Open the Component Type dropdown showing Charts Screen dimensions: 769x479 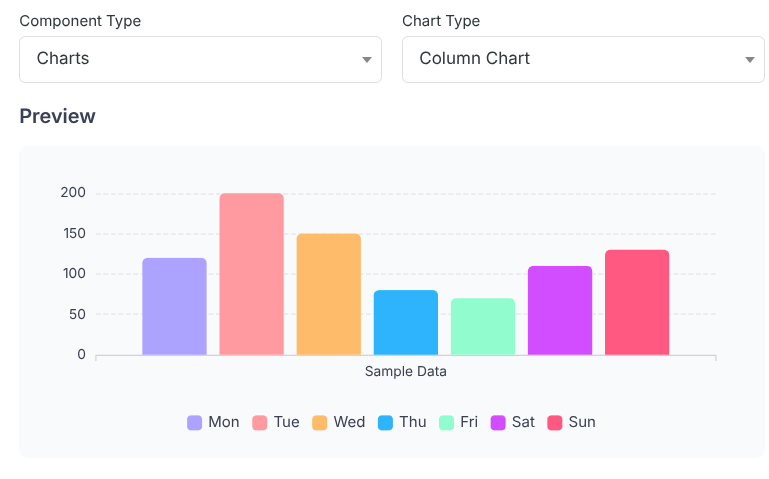click(x=200, y=59)
